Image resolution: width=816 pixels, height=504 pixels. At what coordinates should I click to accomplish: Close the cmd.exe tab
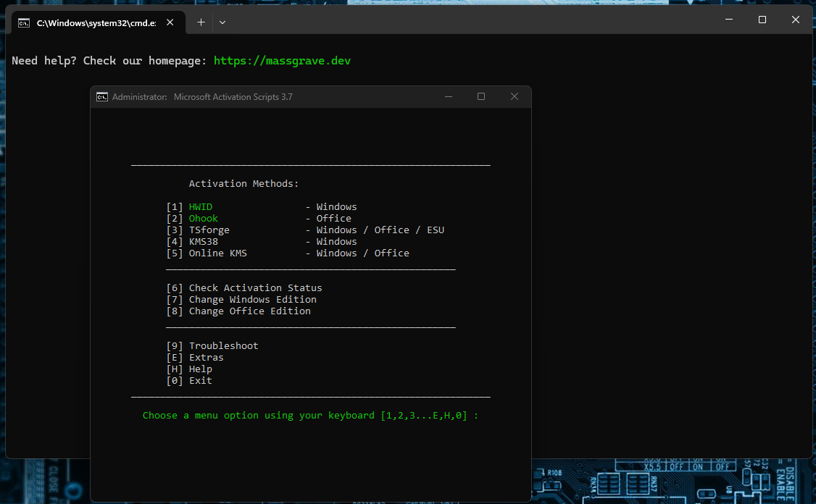pyautogui.click(x=170, y=22)
